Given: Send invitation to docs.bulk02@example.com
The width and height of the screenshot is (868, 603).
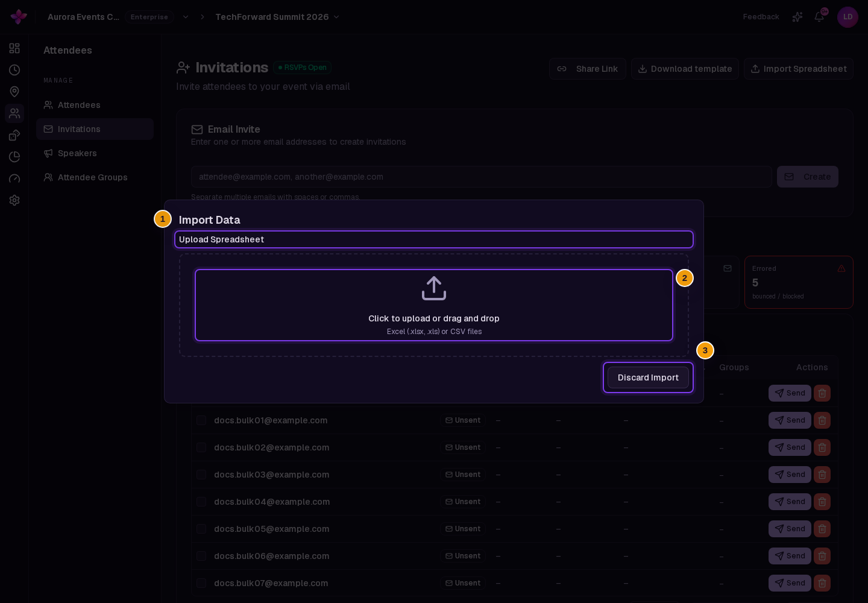Looking at the screenshot, I should coord(790,447).
